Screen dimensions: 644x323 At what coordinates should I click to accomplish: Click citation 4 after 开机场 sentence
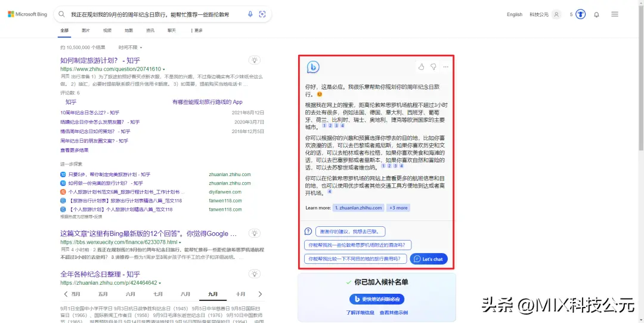329,192
